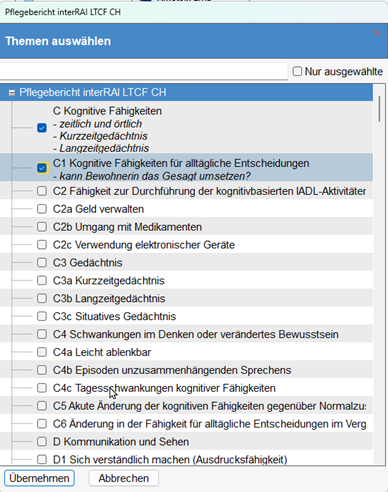Image resolution: width=388 pixels, height=492 pixels.
Task: Click the Übernehmen button
Action: coord(39,478)
